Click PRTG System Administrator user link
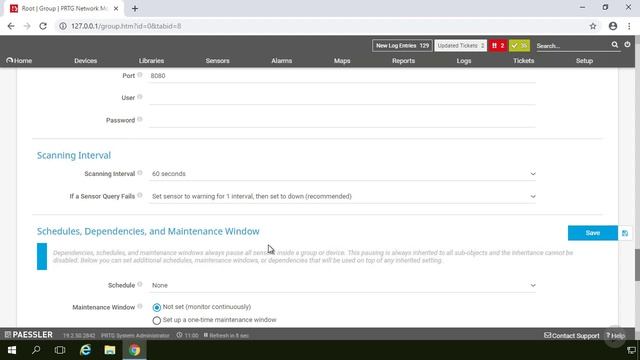This screenshot has height=360, width=640. (135, 336)
